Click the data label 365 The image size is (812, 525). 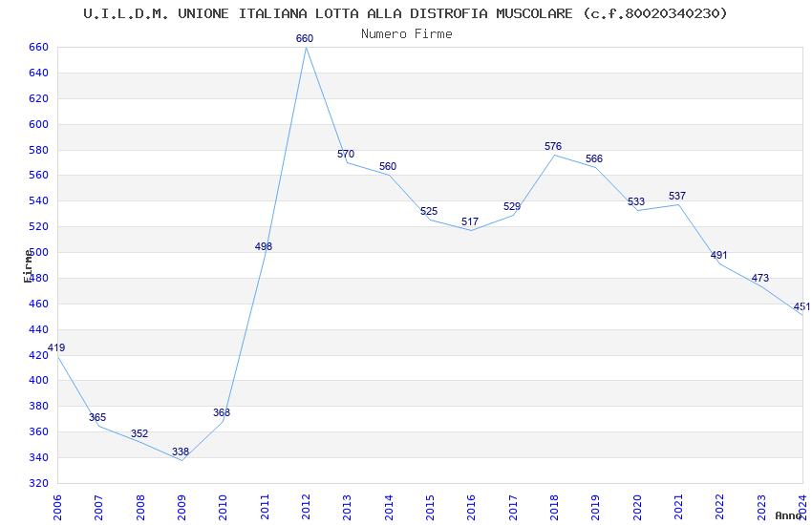coord(97,417)
